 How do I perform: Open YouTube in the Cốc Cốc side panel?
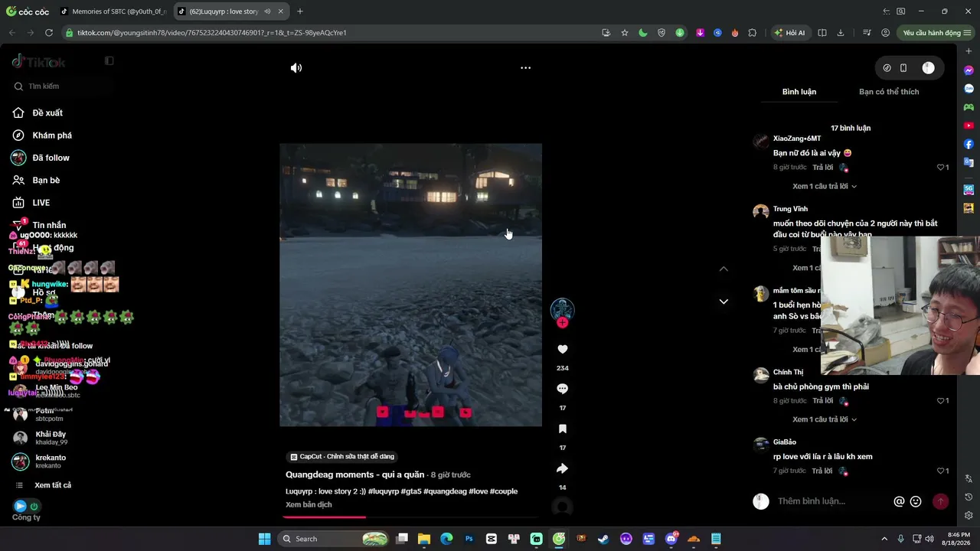(x=969, y=126)
